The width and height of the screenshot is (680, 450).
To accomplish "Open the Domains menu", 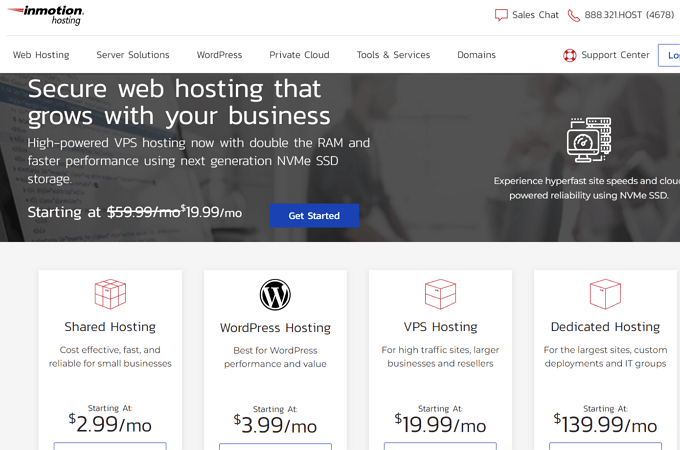I will [x=476, y=55].
